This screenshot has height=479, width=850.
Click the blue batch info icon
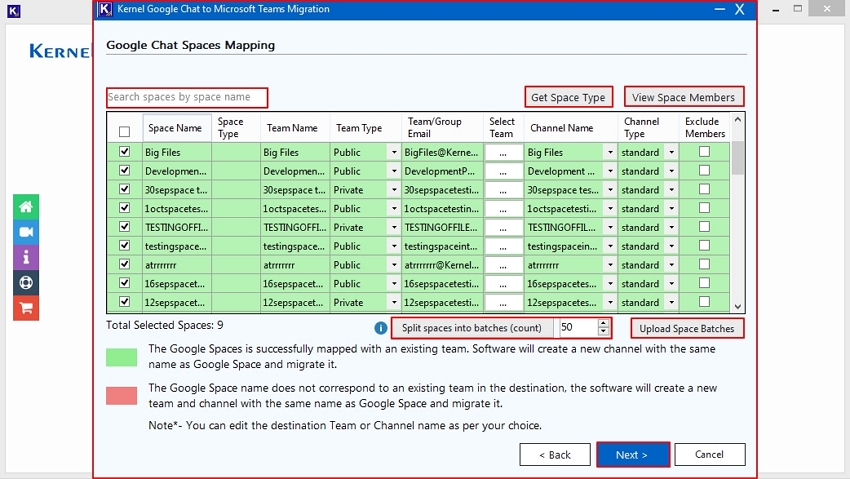click(x=381, y=328)
